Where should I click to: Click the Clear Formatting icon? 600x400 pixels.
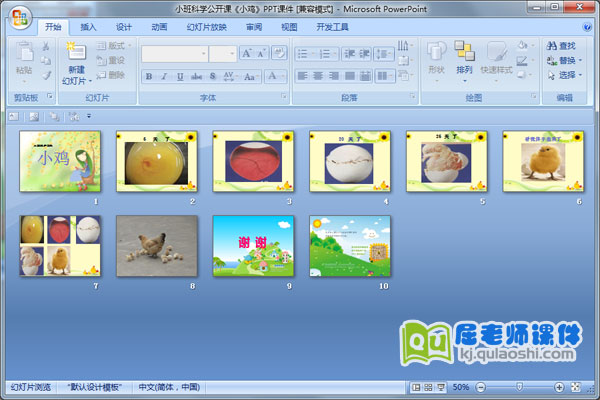[x=279, y=54]
